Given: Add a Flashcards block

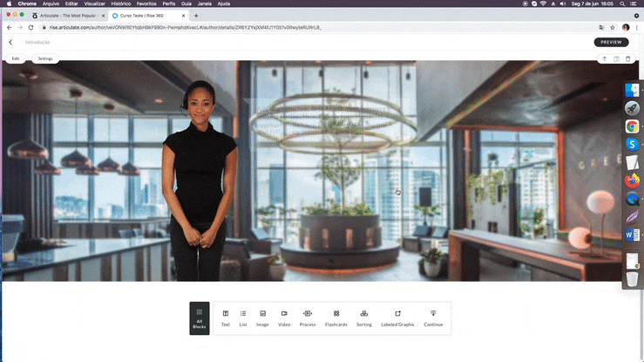Looking at the screenshot, I should coord(336,318).
